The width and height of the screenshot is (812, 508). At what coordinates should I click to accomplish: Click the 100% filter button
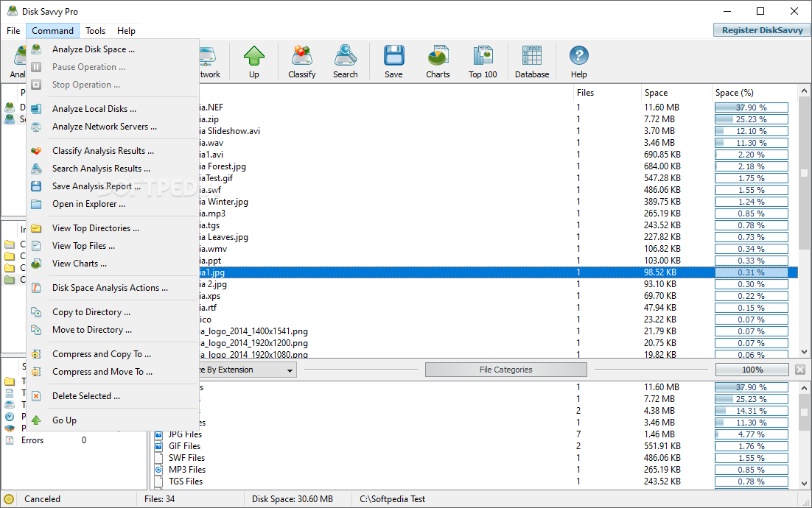point(752,370)
